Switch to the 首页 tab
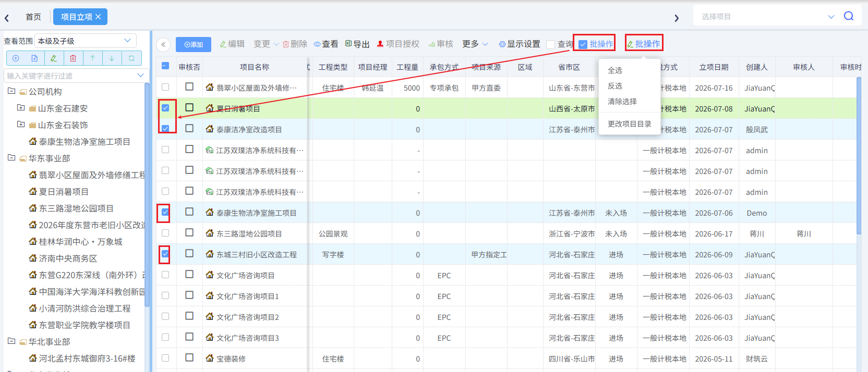 33,17
